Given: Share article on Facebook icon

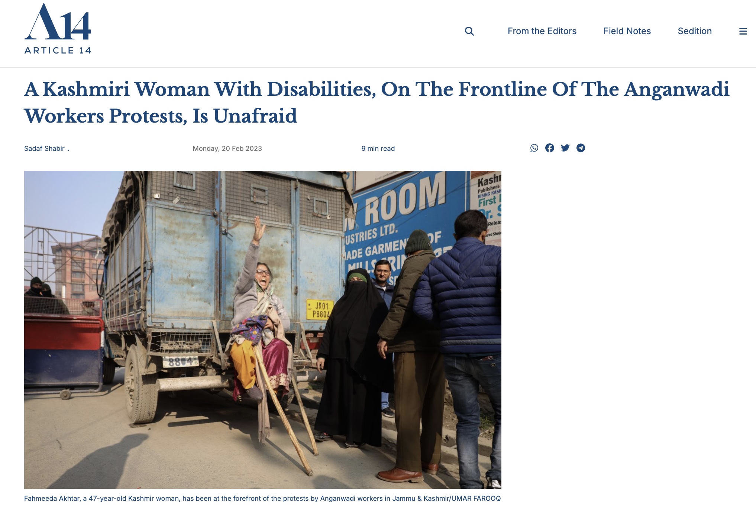Looking at the screenshot, I should (550, 148).
